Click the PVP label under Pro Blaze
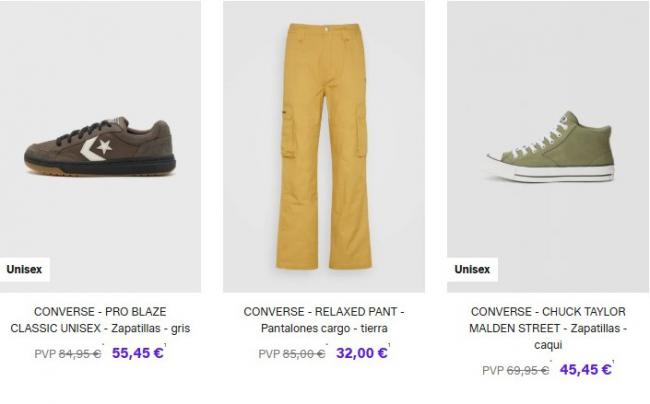This screenshot has width=650, height=404. tap(45, 353)
